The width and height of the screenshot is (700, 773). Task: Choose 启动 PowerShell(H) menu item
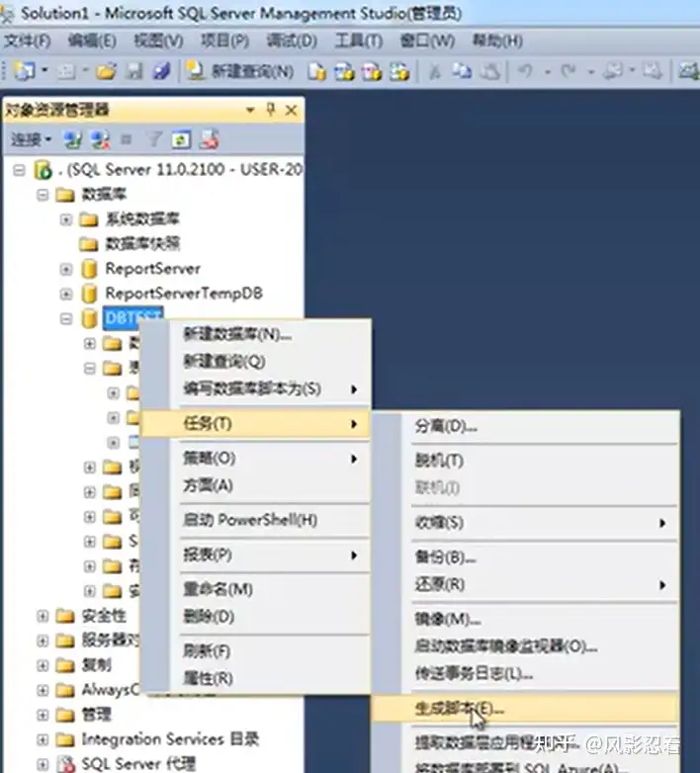pos(255,520)
